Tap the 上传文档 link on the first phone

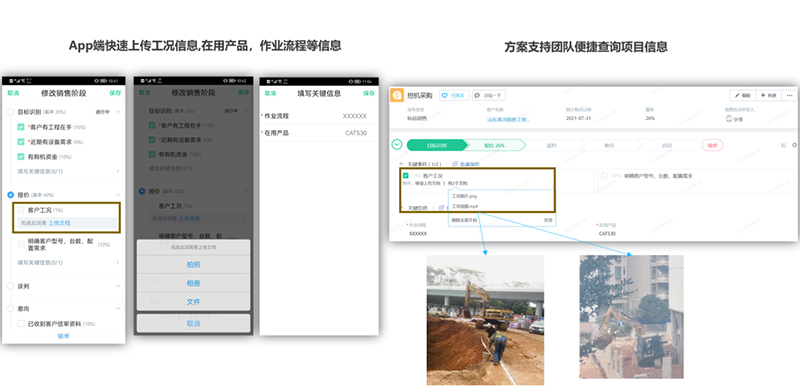pyautogui.click(x=59, y=223)
